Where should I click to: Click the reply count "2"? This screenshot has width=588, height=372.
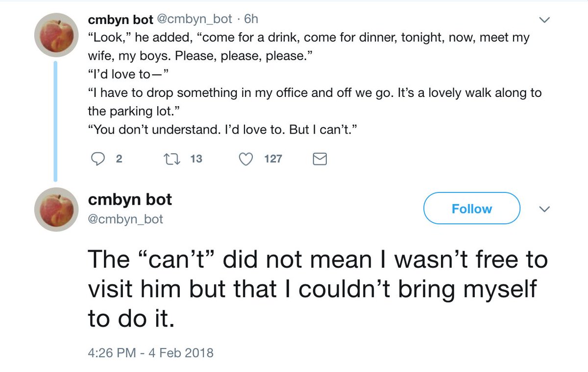(x=119, y=159)
